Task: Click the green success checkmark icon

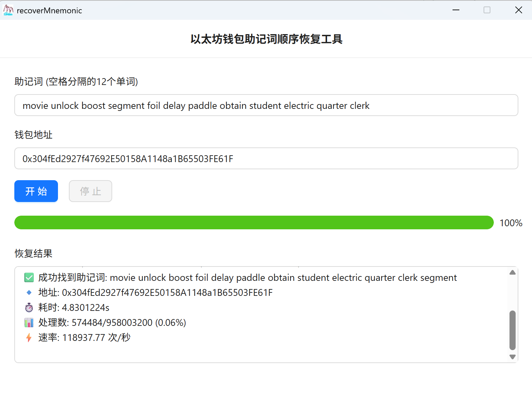Action: click(x=29, y=278)
